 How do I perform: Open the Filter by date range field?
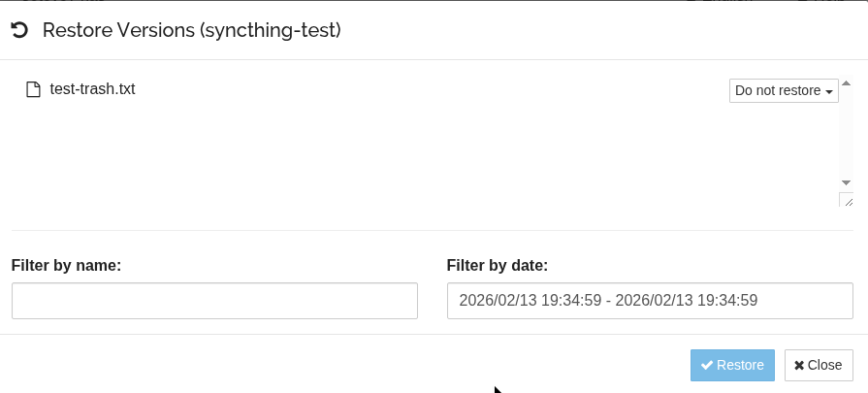tap(650, 301)
